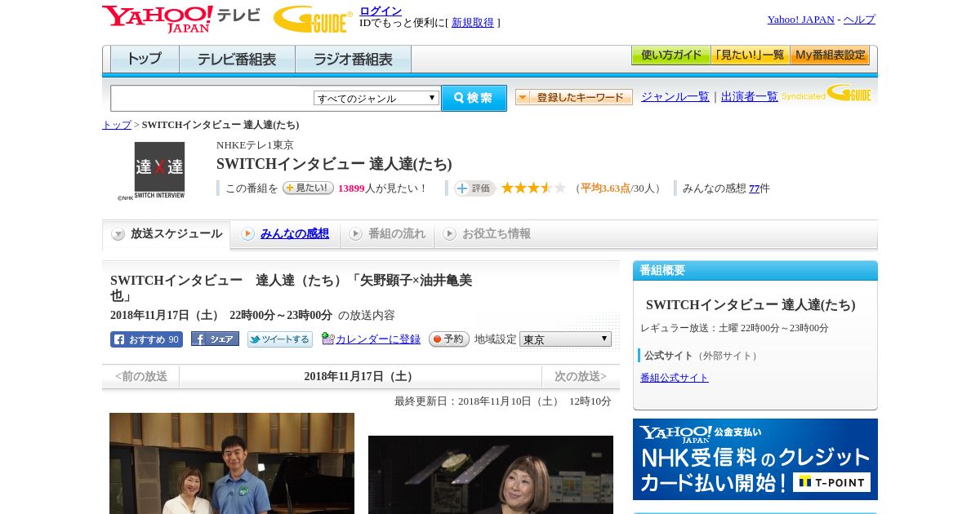Click the トップ breadcrumb link
Screen dimensions: 980x514
click(117, 125)
